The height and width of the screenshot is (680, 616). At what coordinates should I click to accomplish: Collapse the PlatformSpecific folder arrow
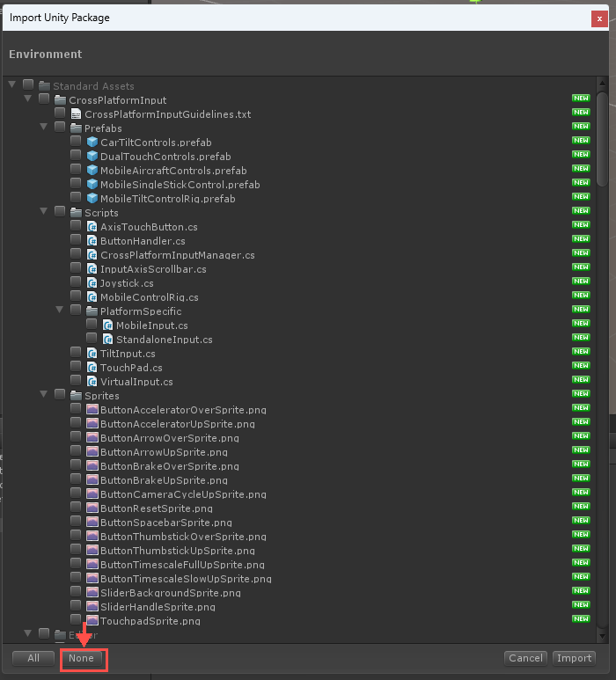pos(60,310)
